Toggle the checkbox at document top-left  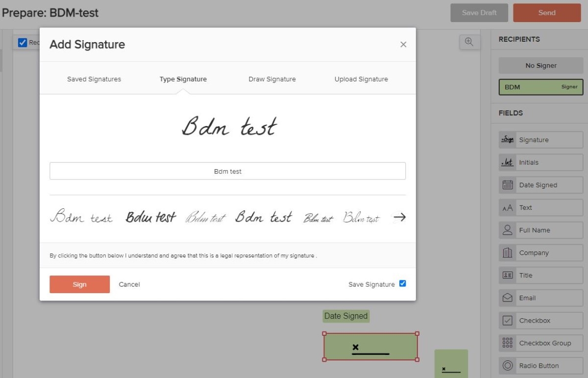[x=23, y=43]
